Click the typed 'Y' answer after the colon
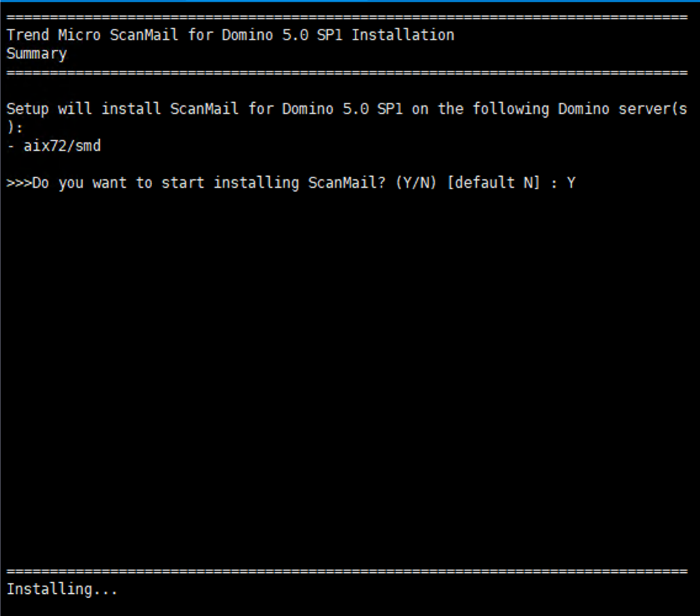This screenshot has height=616, width=700. click(x=571, y=183)
